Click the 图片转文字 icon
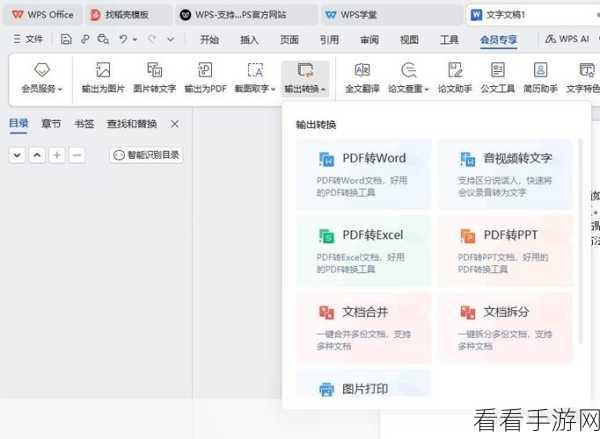 coord(155,70)
